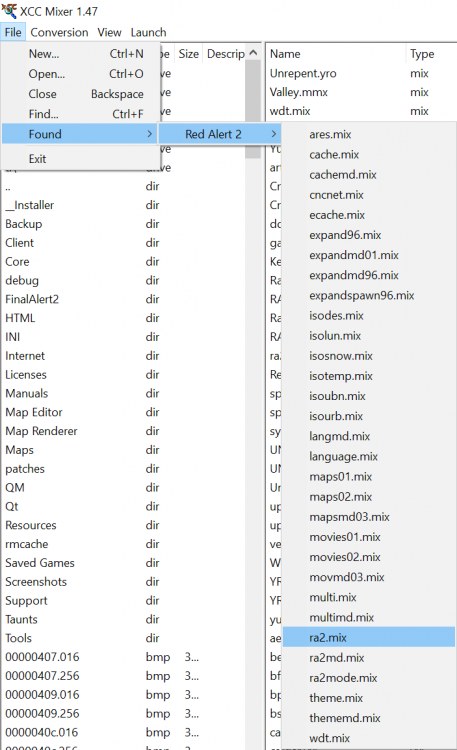This screenshot has width=457, height=750.
Task: Expand the Found submenu arrow
Action: coord(150,134)
